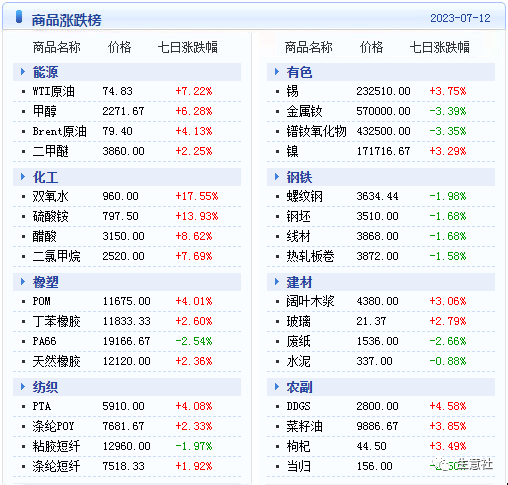This screenshot has height=485, width=508.
Task: Select the 玻璃 commodity
Action: [298, 321]
